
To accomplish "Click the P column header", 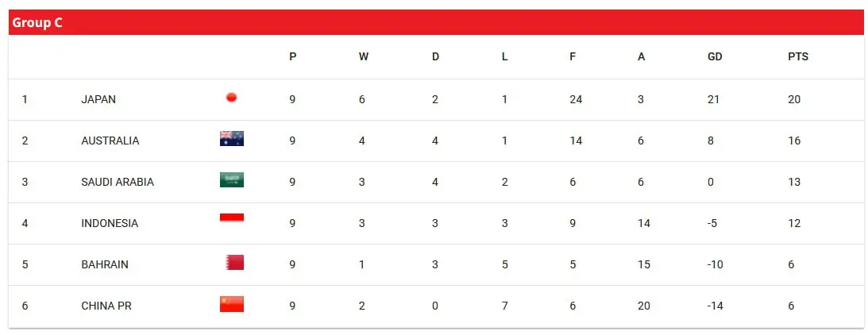I will 293,56.
